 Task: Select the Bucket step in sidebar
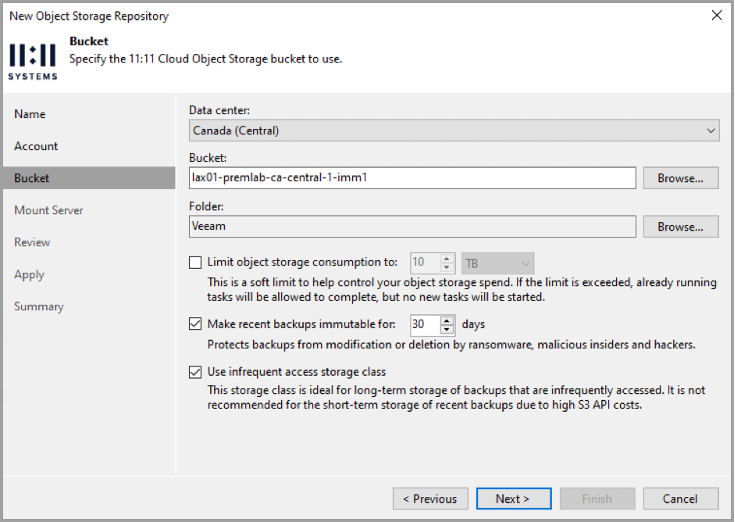click(x=89, y=178)
